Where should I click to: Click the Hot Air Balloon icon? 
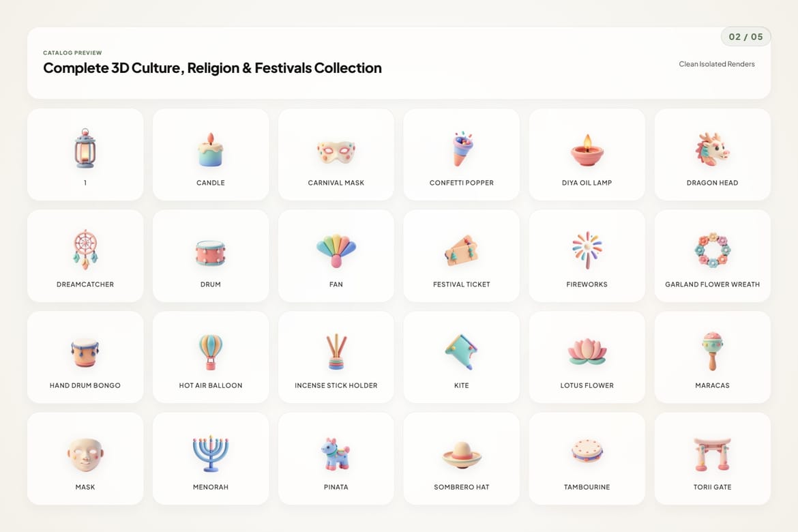point(211,352)
